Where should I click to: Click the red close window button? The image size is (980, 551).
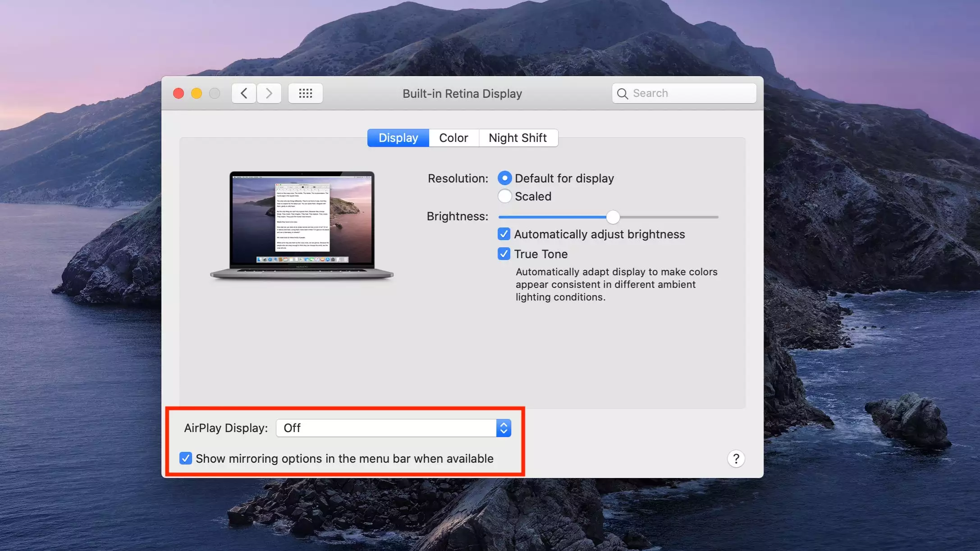(x=179, y=93)
